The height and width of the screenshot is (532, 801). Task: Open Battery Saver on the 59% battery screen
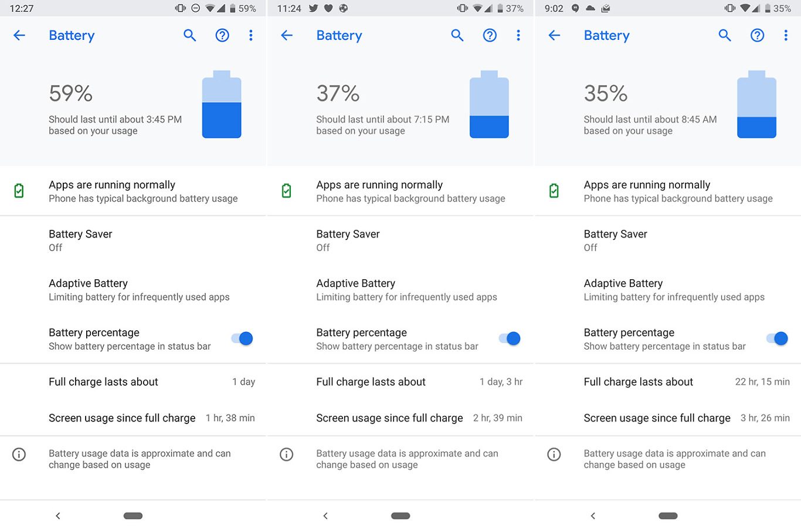click(x=80, y=240)
